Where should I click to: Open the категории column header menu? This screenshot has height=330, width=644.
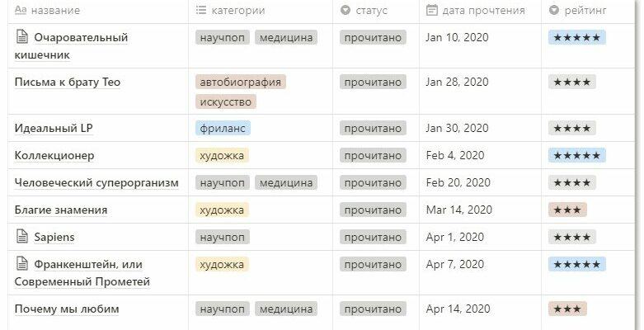tap(261, 11)
